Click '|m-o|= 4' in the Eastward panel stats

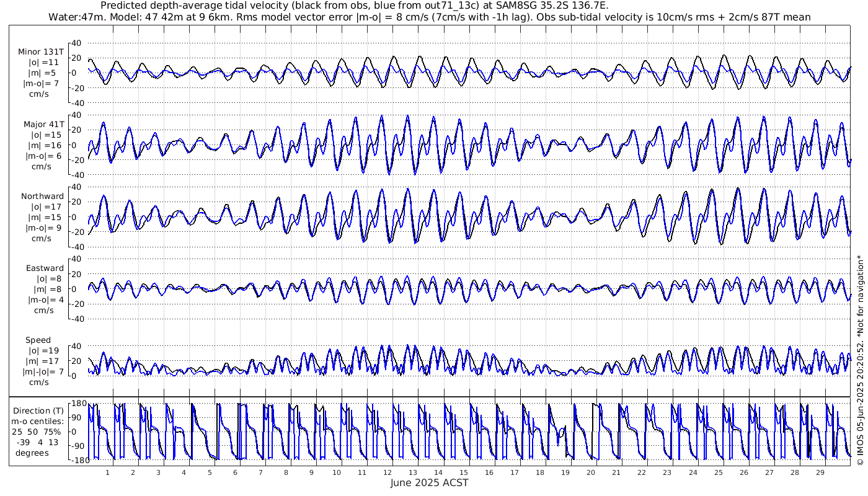tap(45, 300)
